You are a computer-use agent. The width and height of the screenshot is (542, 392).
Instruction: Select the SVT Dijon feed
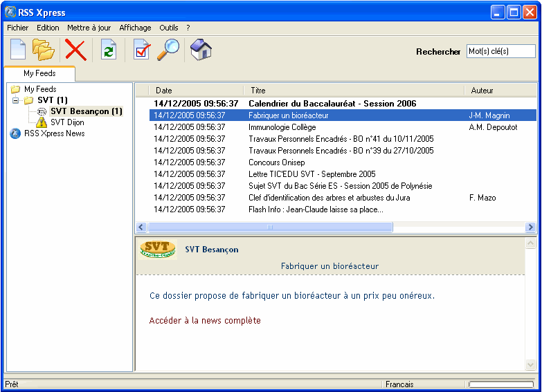67,122
